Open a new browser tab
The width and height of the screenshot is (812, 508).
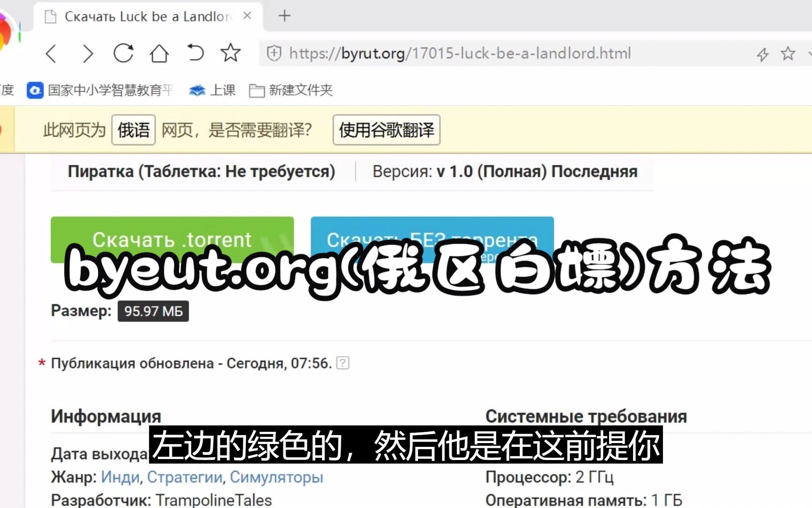(x=284, y=16)
